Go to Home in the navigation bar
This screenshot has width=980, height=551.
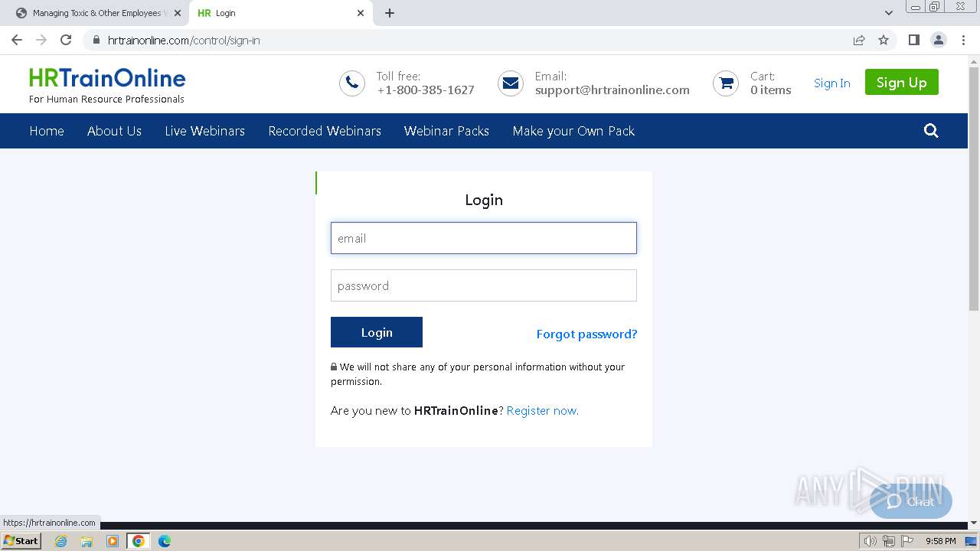[47, 131]
